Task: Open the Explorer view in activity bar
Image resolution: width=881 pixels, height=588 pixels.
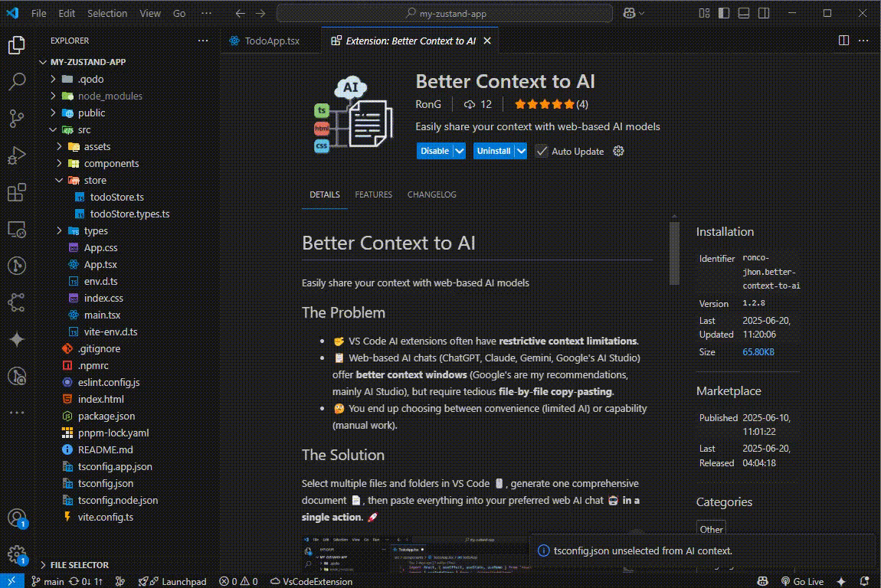Action: 17,45
